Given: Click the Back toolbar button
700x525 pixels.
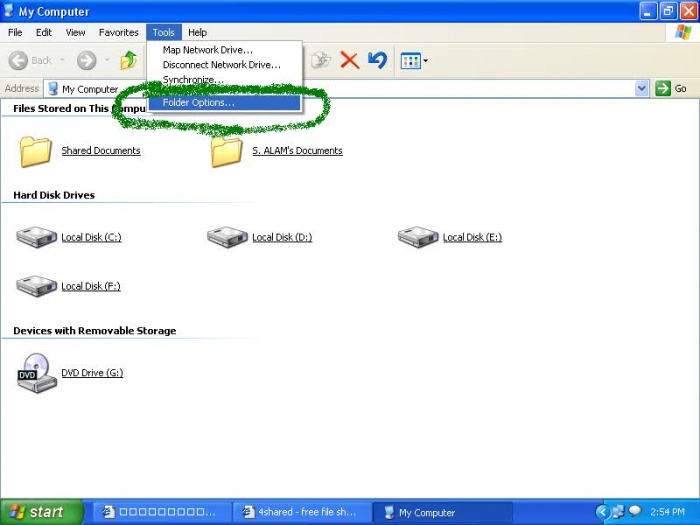Looking at the screenshot, I should point(30,60).
